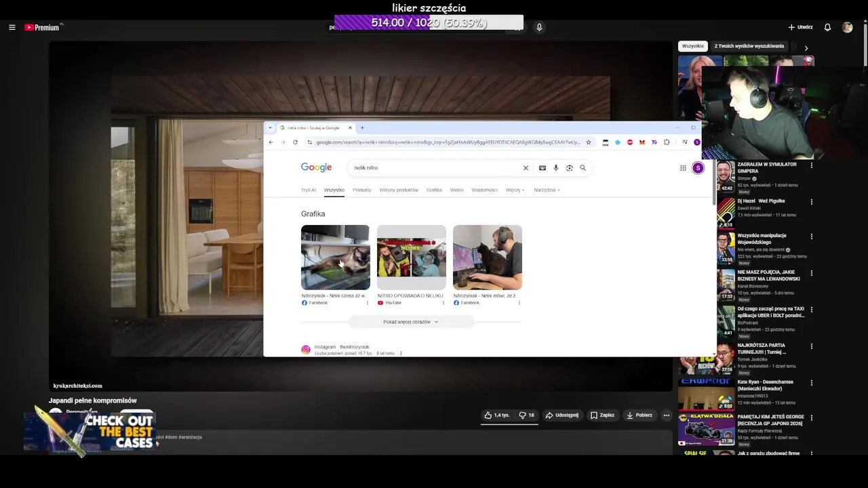The image size is (868, 488).
Task: Open the YouTube hamburger guide menu
Action: point(12,27)
